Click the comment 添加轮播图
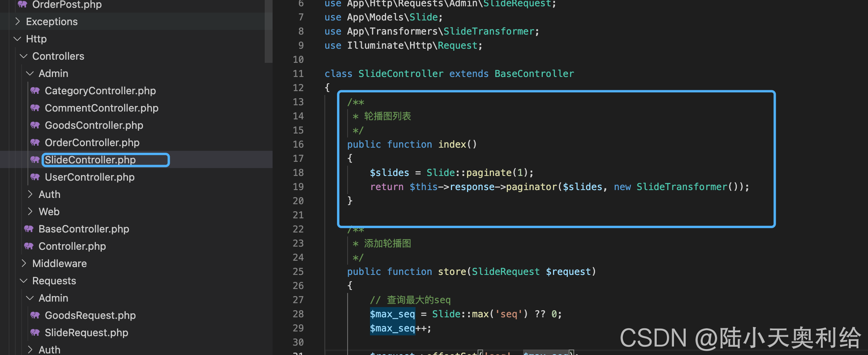Image resolution: width=868 pixels, height=355 pixels. pyautogui.click(x=388, y=243)
